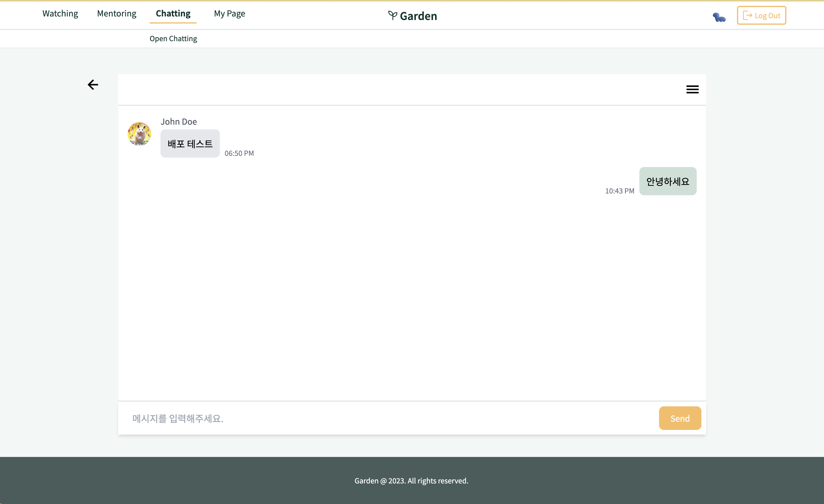The image size is (824, 504).
Task: Click the 안녕하세요 sent message bubble
Action: 668,181
